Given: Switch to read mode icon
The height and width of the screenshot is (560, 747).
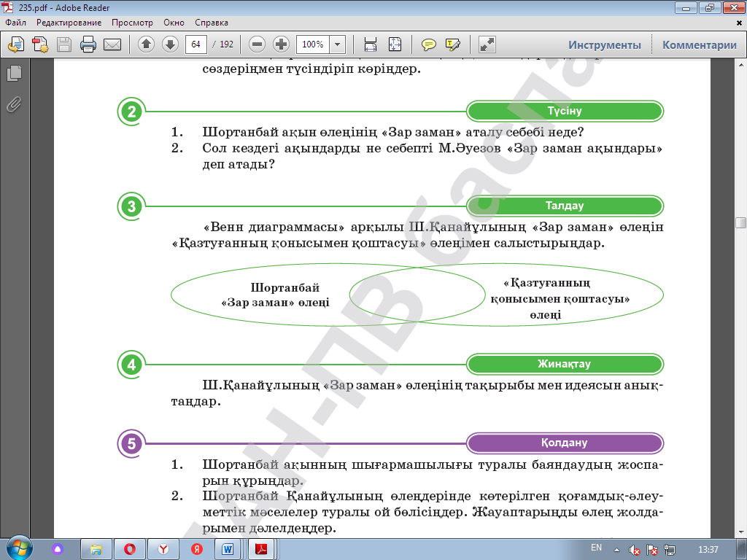Looking at the screenshot, I should click(487, 44).
